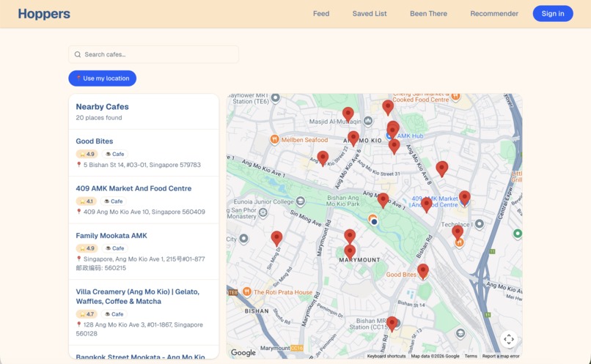591x364 pixels.
Task: Click the Mellben Seafood restaurant icon
Action: [274, 140]
